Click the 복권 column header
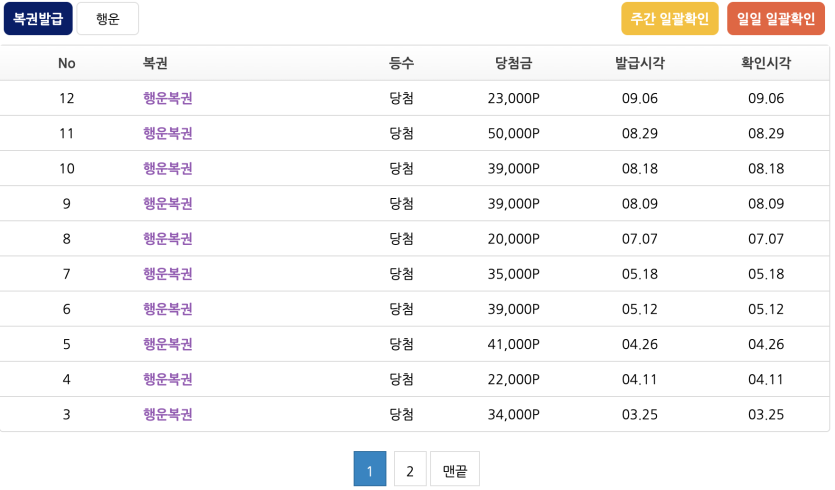This screenshot has width=835, height=490. [155, 63]
